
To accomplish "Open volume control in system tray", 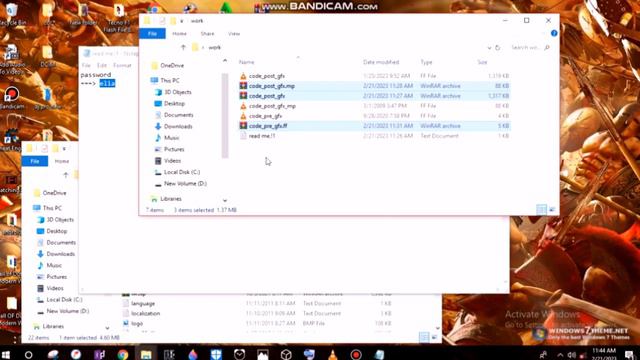I will click(x=571, y=354).
